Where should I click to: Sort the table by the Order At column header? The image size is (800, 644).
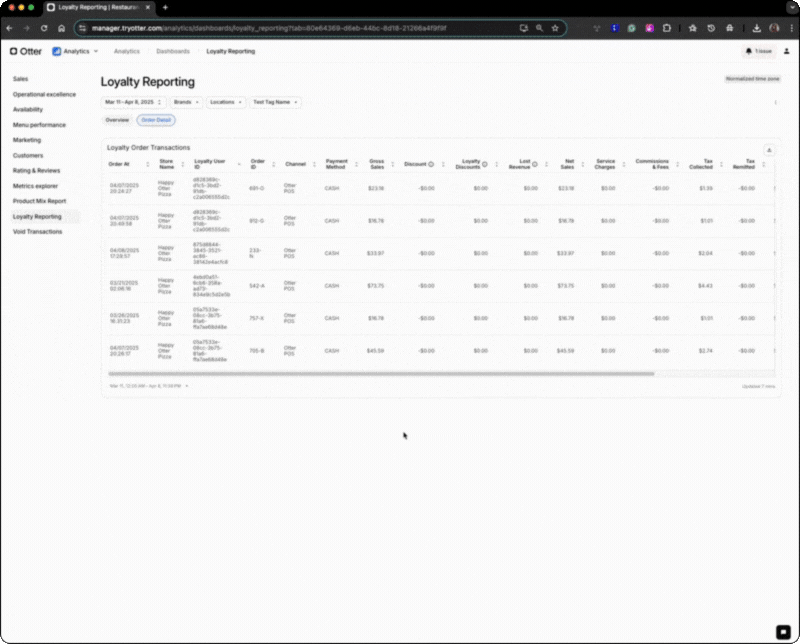[119, 164]
